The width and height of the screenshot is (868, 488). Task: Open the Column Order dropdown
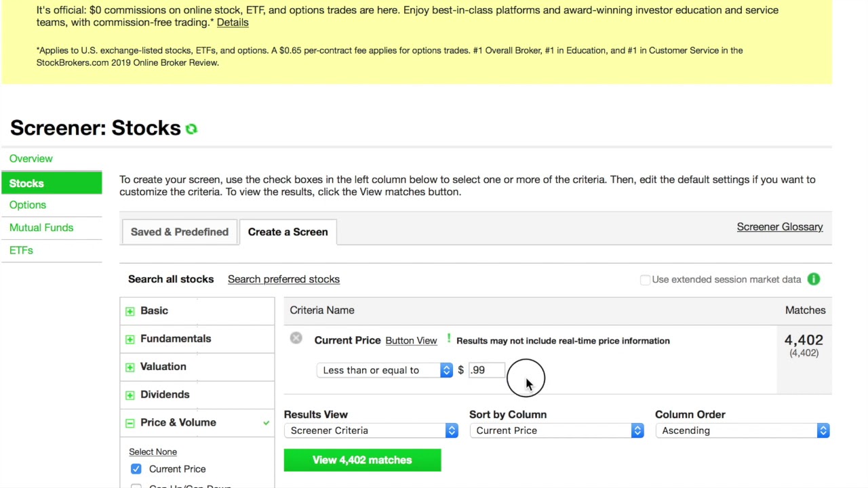click(742, 430)
